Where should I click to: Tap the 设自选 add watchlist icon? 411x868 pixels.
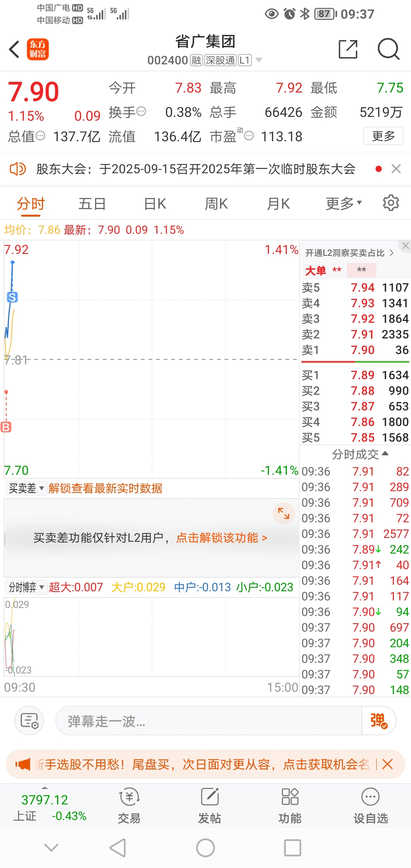coord(371,805)
